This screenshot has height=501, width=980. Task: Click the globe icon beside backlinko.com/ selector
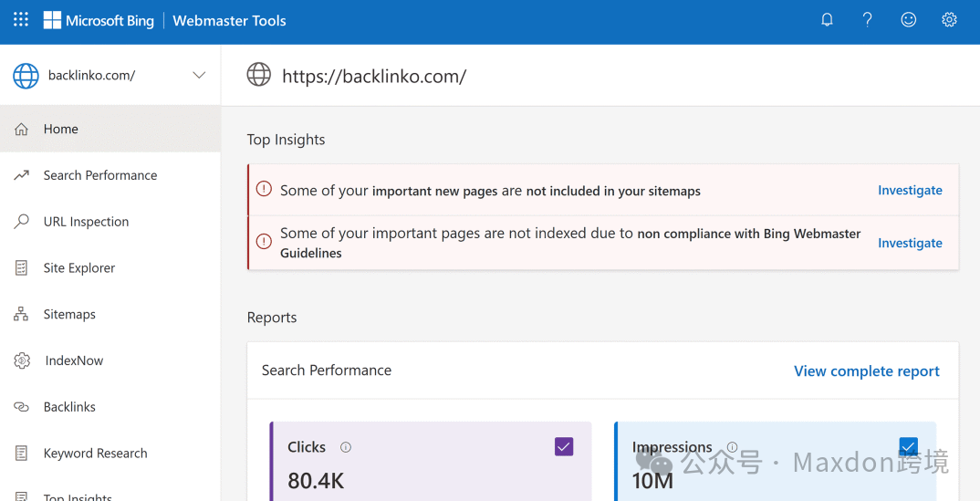(26, 76)
